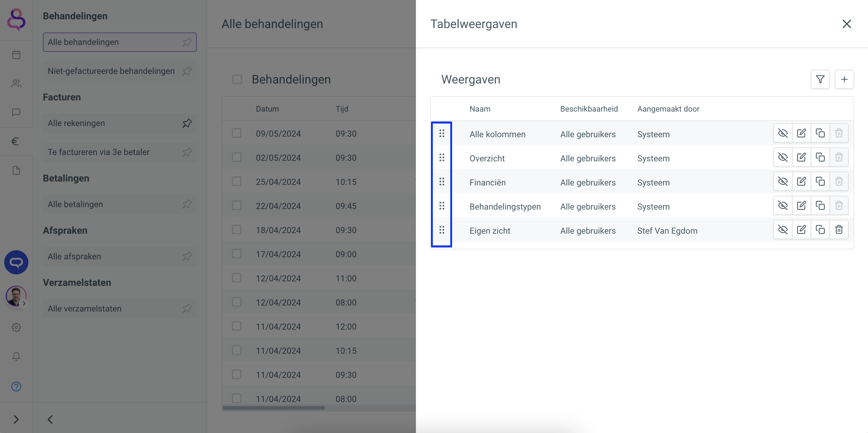Pin Alle betalingen with pin icon

pyautogui.click(x=187, y=204)
